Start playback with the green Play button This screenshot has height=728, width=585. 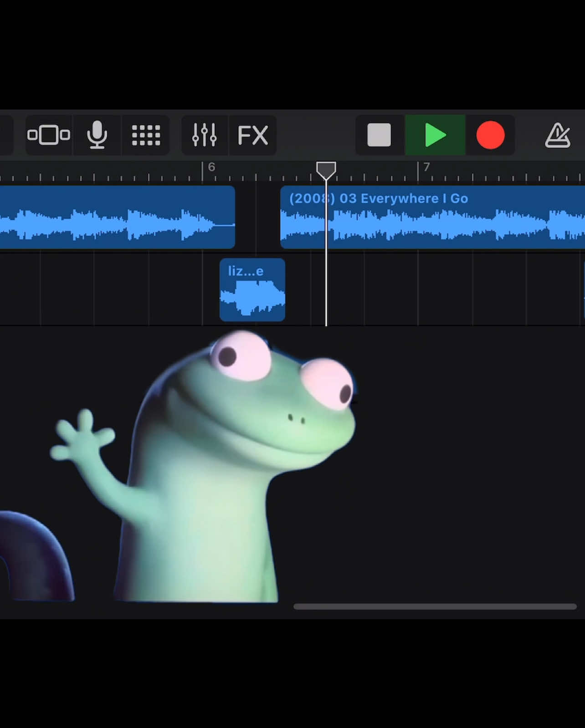(x=435, y=135)
